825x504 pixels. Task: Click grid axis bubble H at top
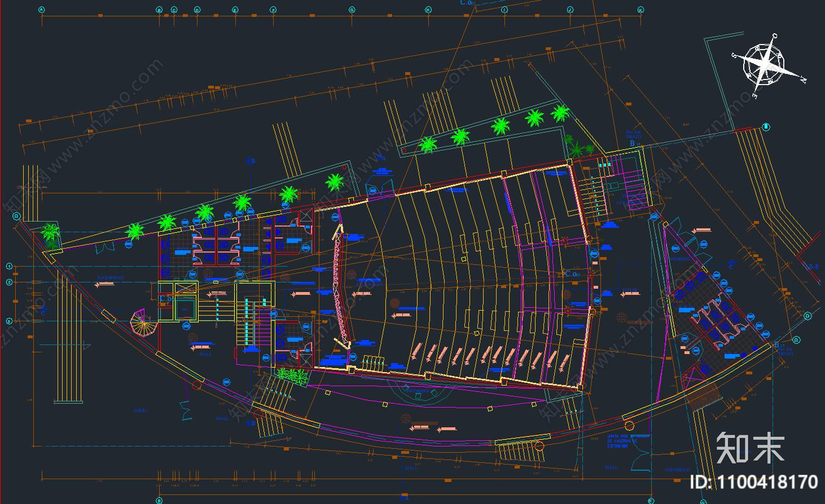coord(428,10)
